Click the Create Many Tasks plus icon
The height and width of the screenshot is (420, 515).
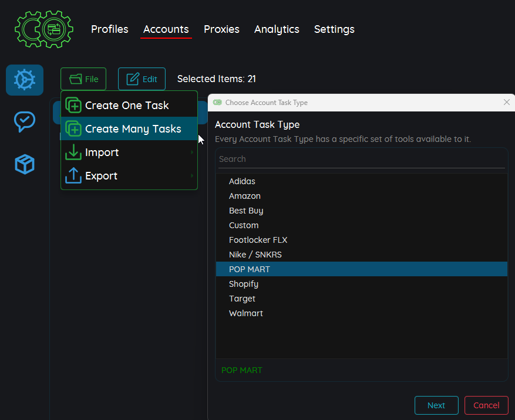point(73,128)
